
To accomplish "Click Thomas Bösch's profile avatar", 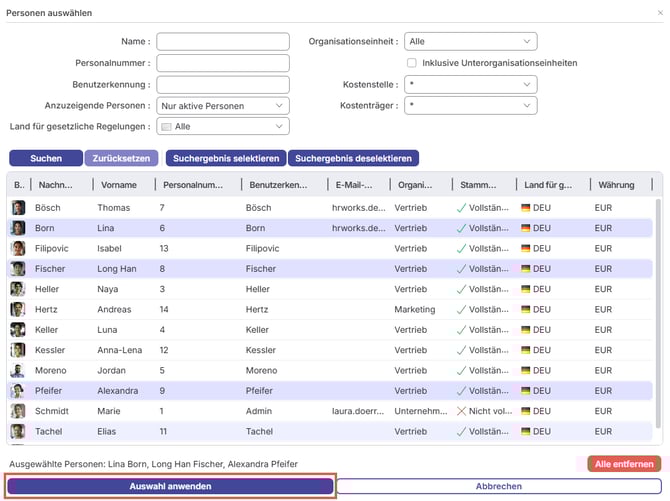I will (18, 207).
